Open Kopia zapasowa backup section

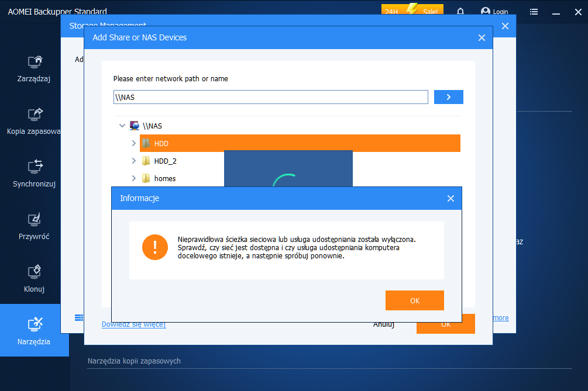[34, 122]
